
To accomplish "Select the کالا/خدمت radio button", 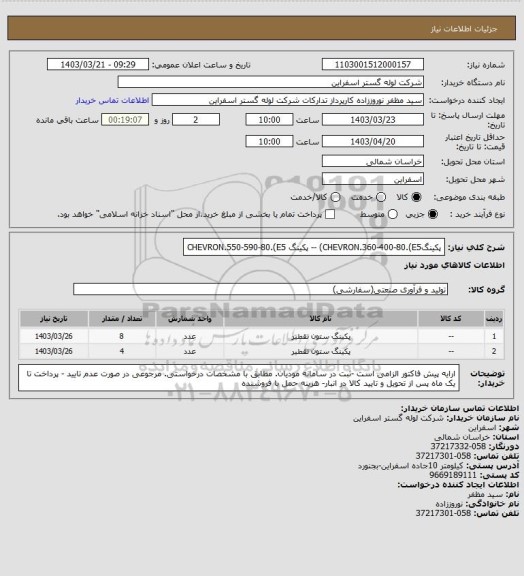I will tap(335, 197).
